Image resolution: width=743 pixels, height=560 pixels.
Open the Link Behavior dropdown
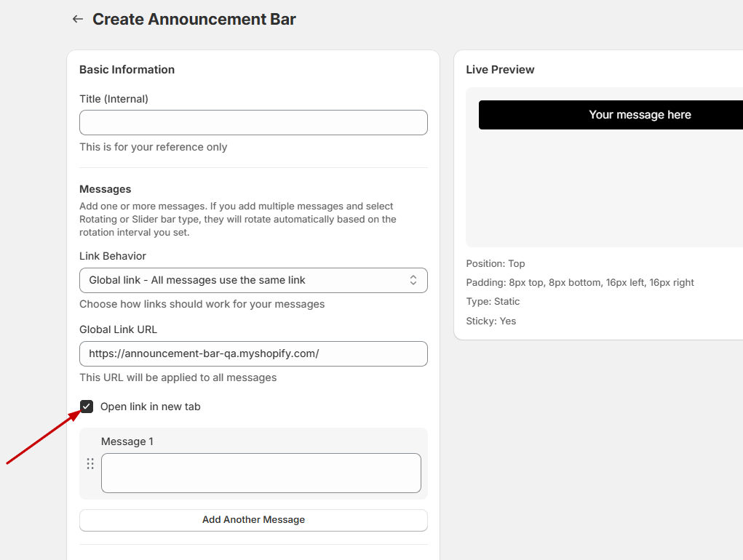tap(253, 280)
